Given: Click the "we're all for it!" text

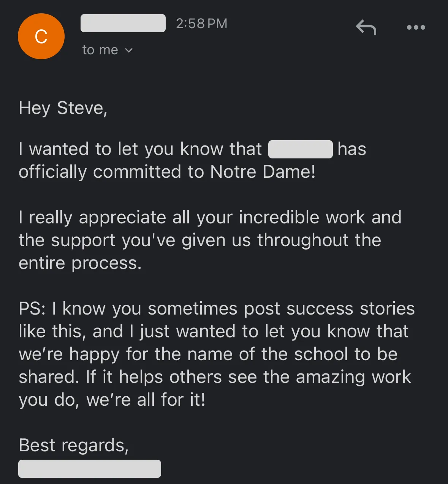Looking at the screenshot, I should tap(146, 400).
